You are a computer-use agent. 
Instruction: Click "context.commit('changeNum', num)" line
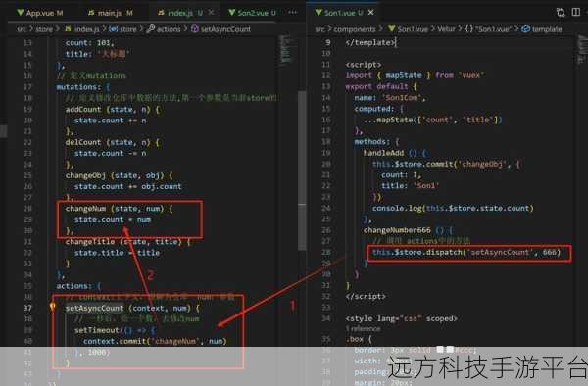[155, 341]
